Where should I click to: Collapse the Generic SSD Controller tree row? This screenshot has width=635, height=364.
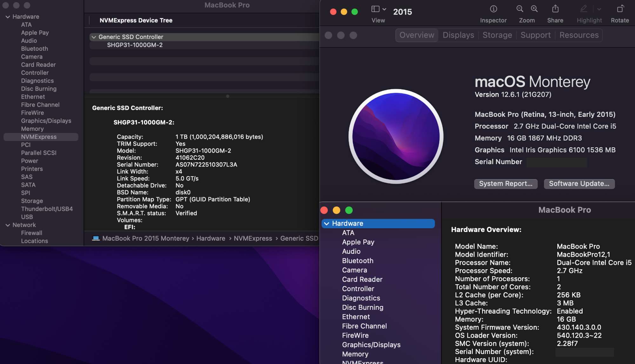click(x=94, y=37)
